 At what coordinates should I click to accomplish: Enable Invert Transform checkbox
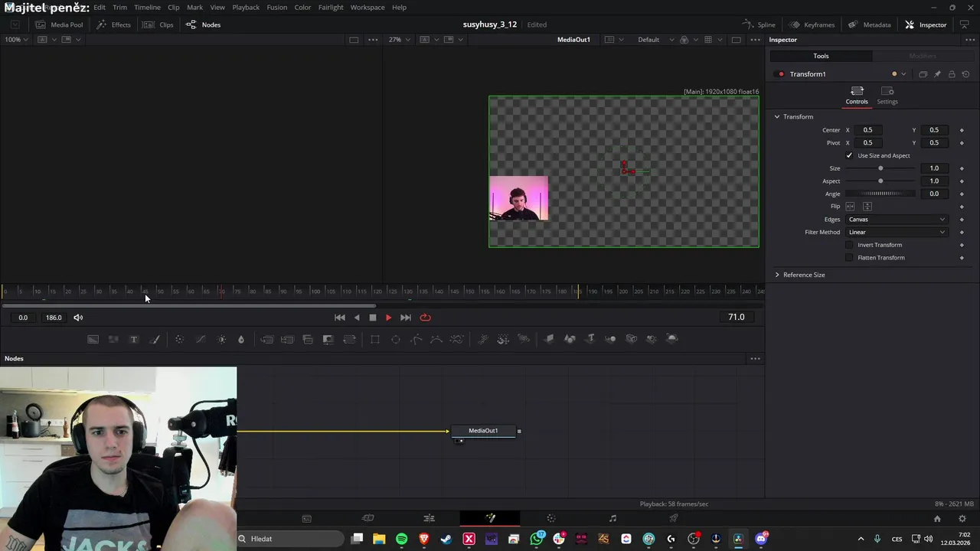pyautogui.click(x=849, y=245)
